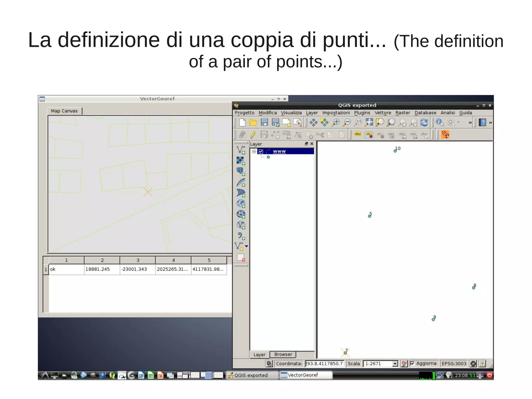Select the Identify features tool
532x399 pixels.
pyautogui.click(x=440, y=122)
